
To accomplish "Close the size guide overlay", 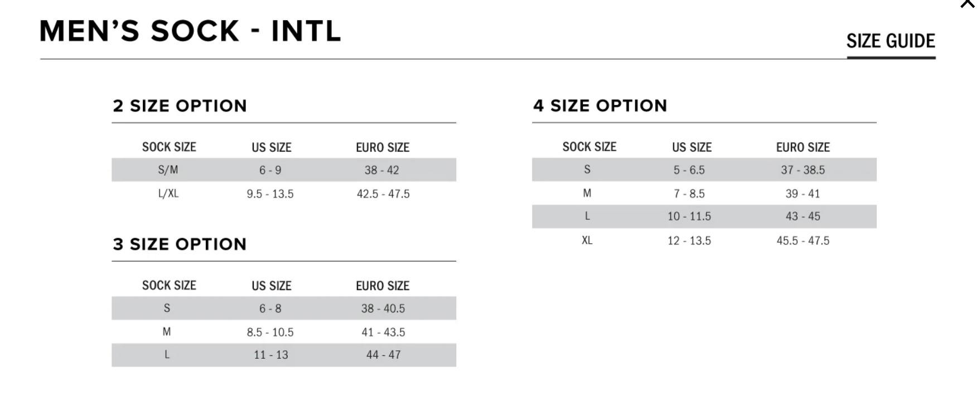I will point(967,3).
